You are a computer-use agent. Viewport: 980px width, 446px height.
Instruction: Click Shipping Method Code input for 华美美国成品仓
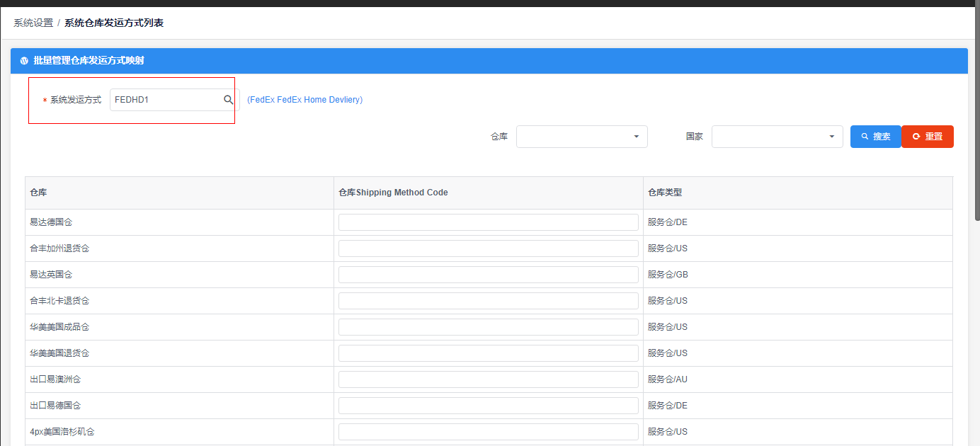coord(489,327)
